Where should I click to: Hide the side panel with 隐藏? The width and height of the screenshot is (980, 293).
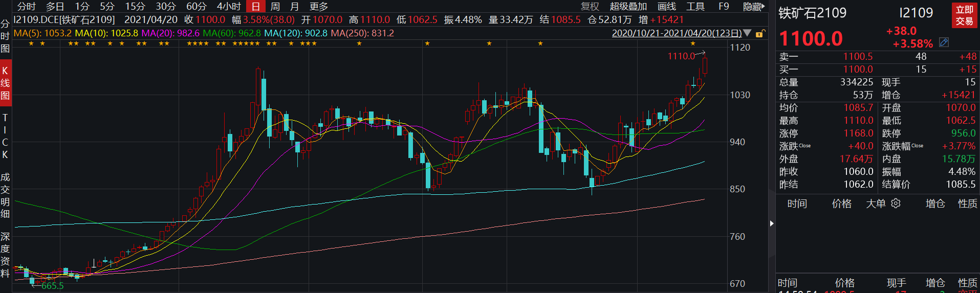click(x=753, y=7)
